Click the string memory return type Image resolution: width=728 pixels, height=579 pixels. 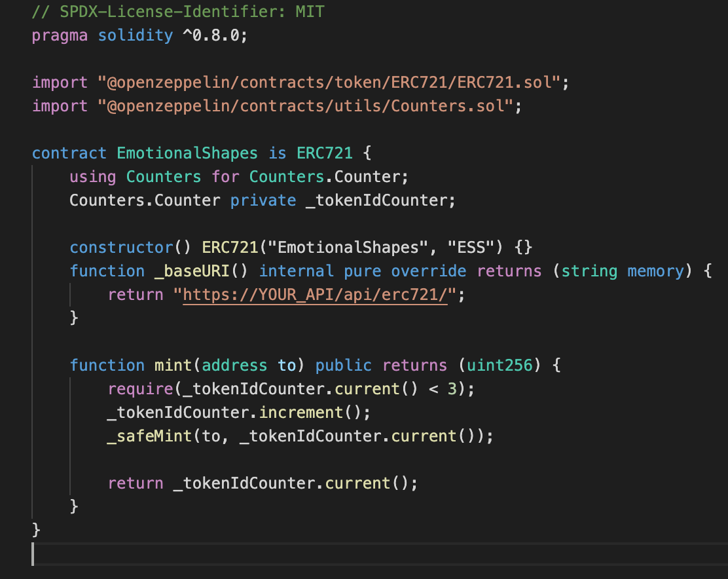623,271
